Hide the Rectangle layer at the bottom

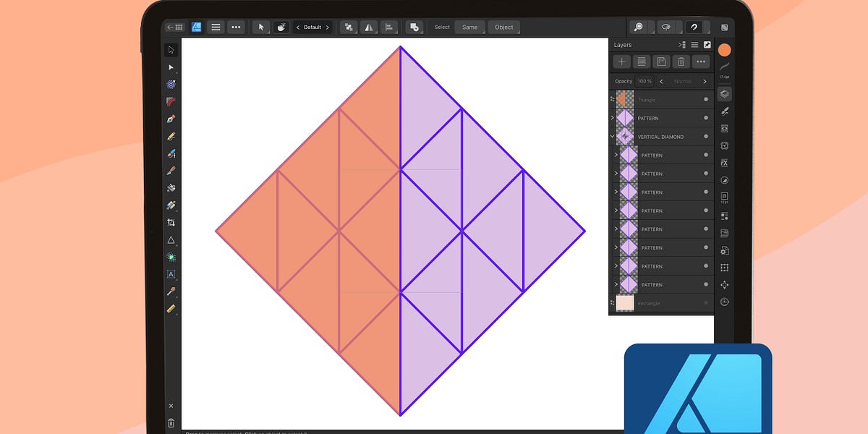click(x=705, y=303)
